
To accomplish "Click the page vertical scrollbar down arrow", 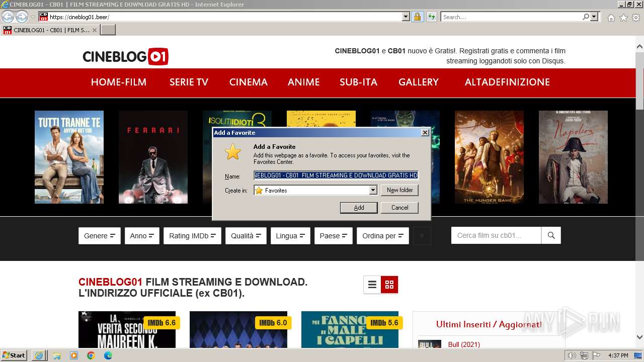I will tap(639, 337).
